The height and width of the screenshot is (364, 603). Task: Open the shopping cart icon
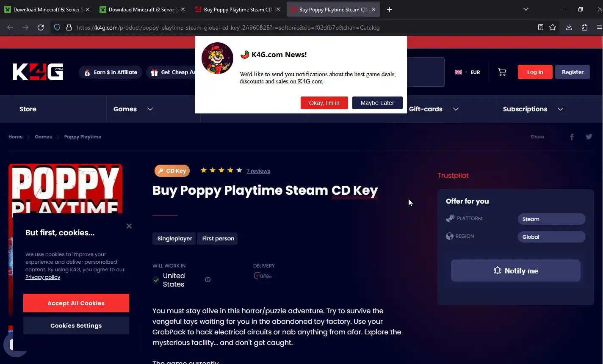tap(502, 72)
